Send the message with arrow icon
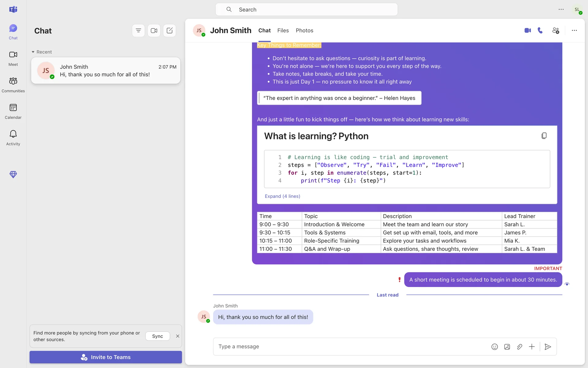 point(548,347)
